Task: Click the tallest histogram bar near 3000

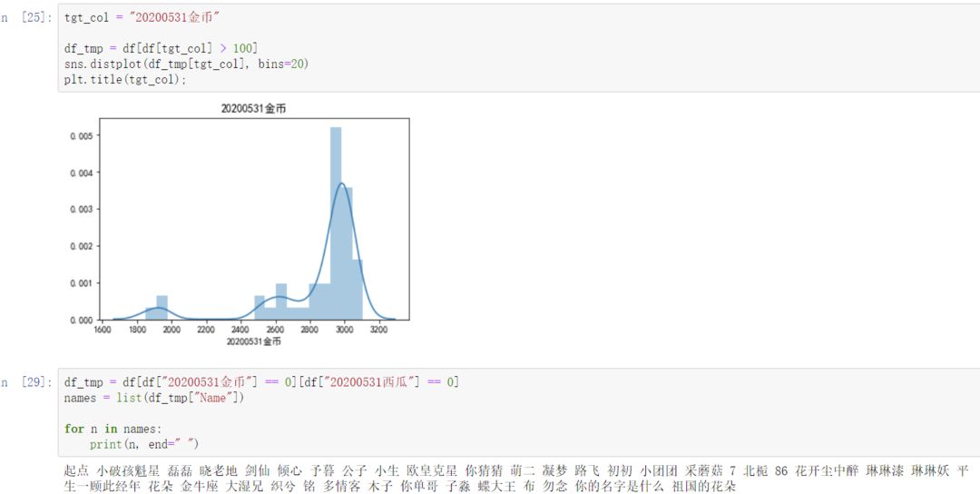Action: pyautogui.click(x=336, y=223)
